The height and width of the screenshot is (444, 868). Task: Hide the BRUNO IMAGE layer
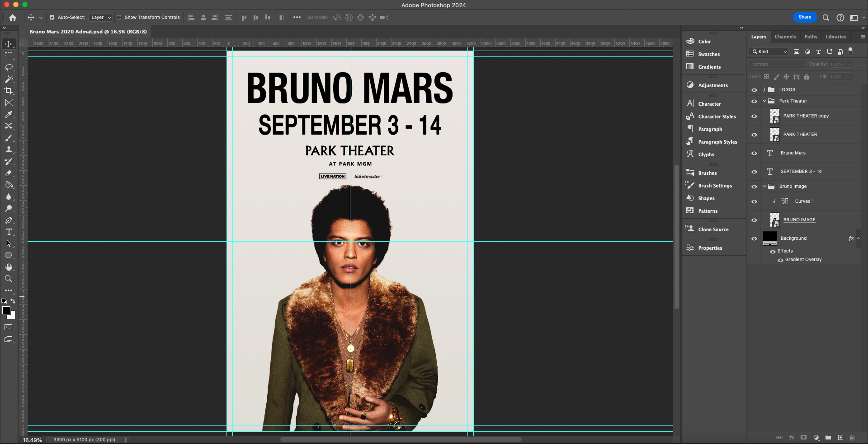tap(754, 220)
